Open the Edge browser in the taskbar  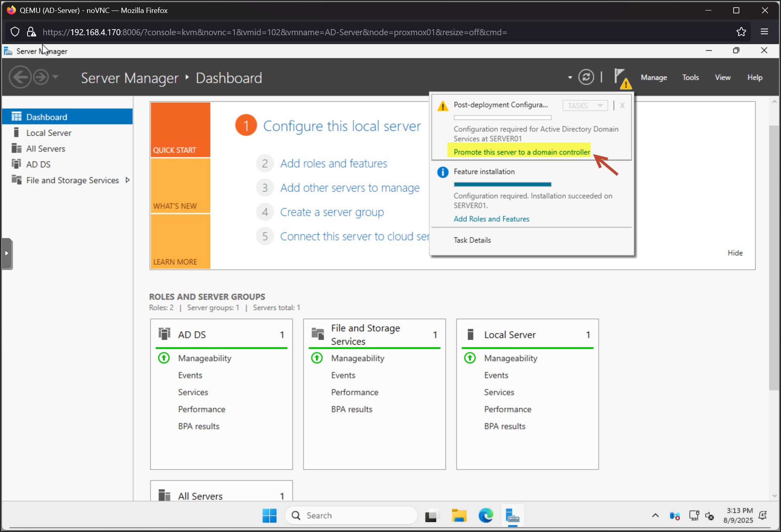(x=485, y=515)
